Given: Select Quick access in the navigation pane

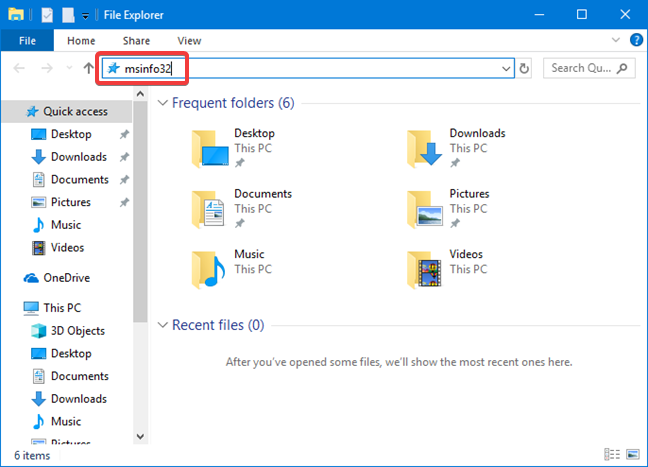Looking at the screenshot, I should [67, 112].
